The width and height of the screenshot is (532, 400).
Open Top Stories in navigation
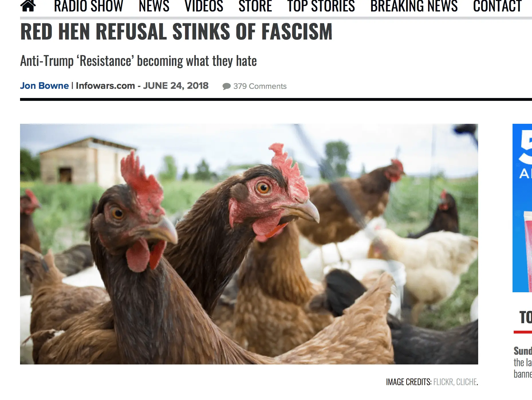tap(321, 6)
